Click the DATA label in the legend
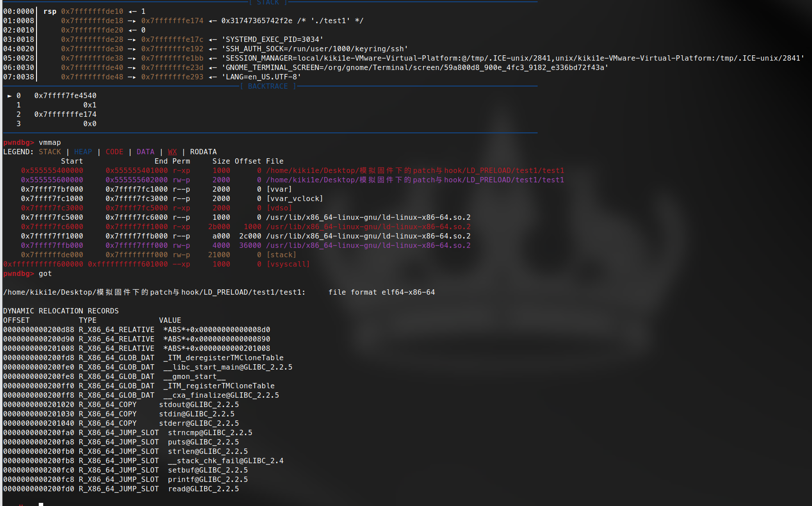Image resolution: width=812 pixels, height=506 pixels. coord(145,152)
